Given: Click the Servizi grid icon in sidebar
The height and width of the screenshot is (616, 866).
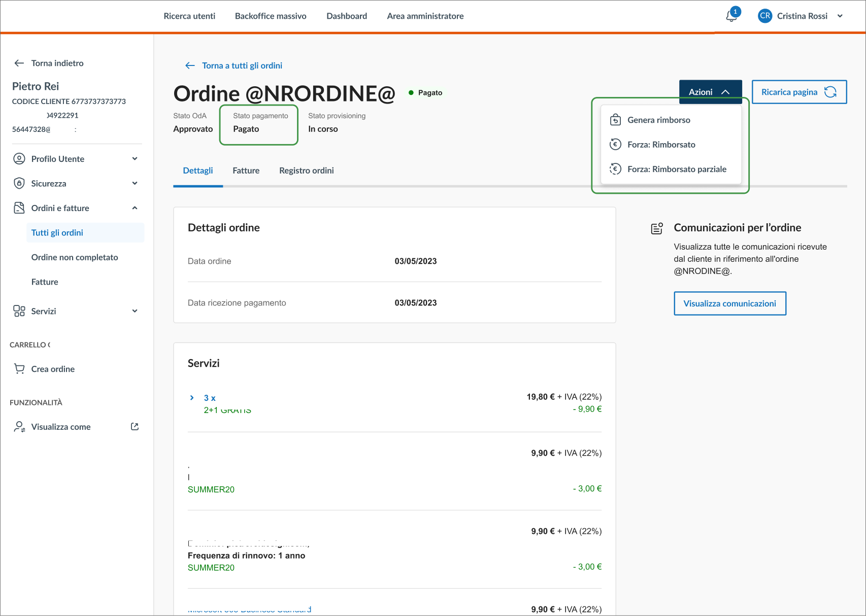Looking at the screenshot, I should tap(19, 311).
